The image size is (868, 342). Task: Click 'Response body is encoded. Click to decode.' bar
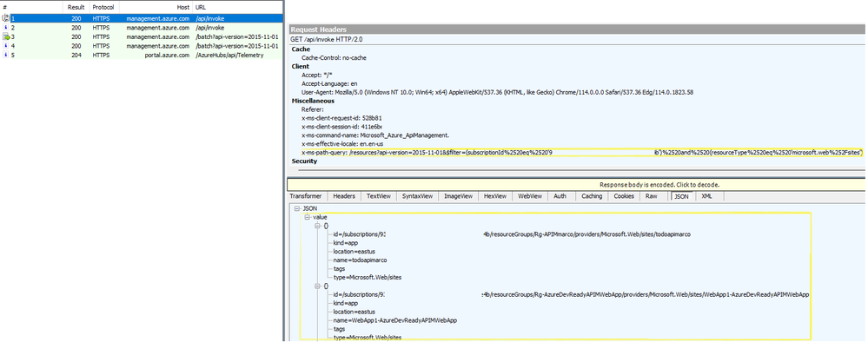[576, 185]
